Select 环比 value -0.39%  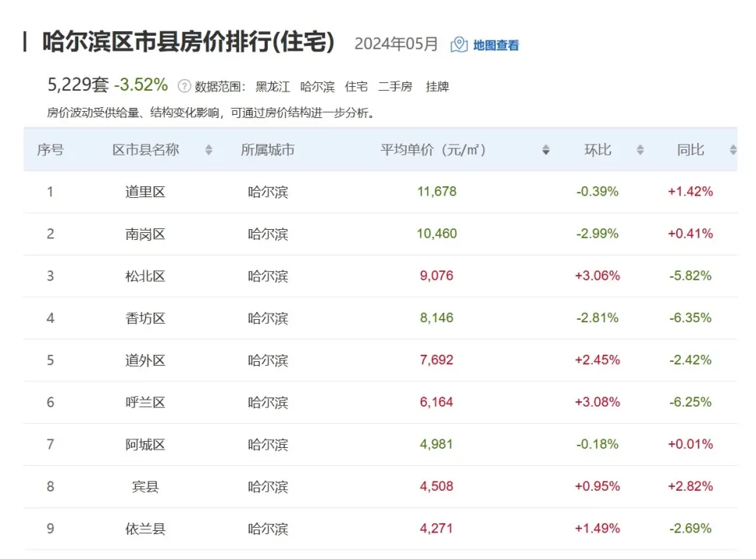(x=598, y=192)
